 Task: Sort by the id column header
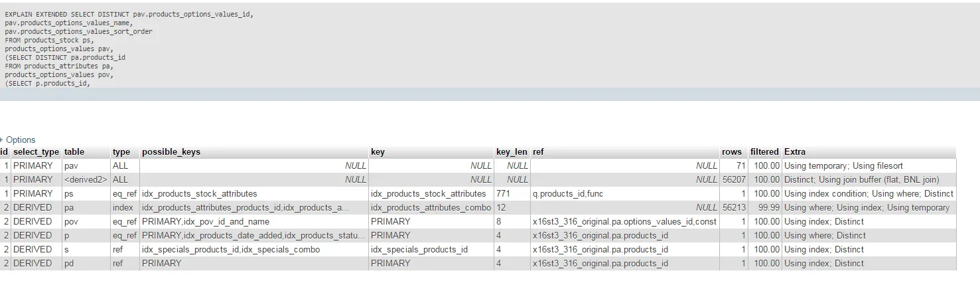click(x=4, y=151)
